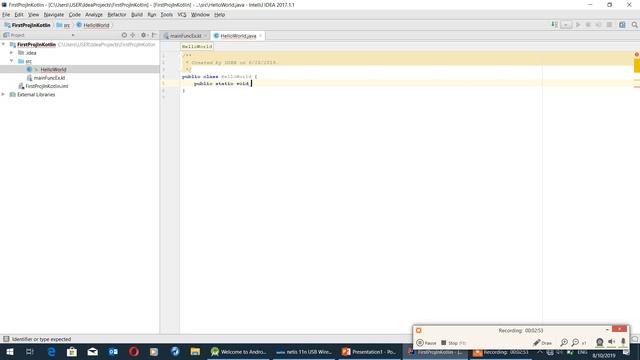
Task: Click the HelloWorld class name in code
Action: tap(236, 76)
